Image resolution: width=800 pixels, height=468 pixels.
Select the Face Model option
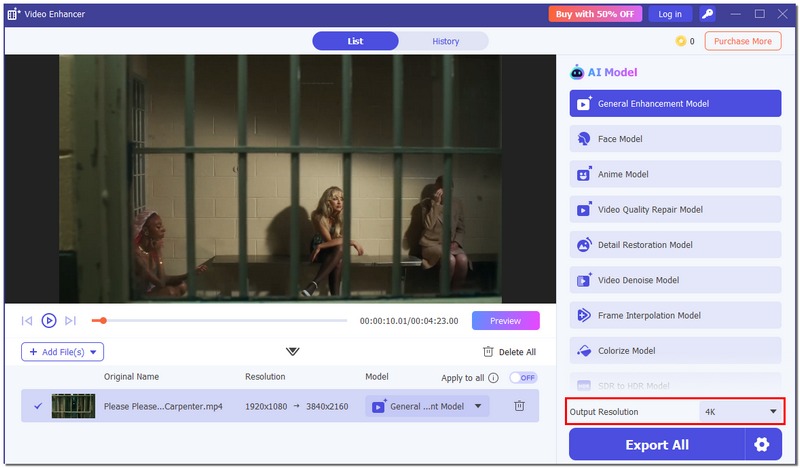point(675,139)
